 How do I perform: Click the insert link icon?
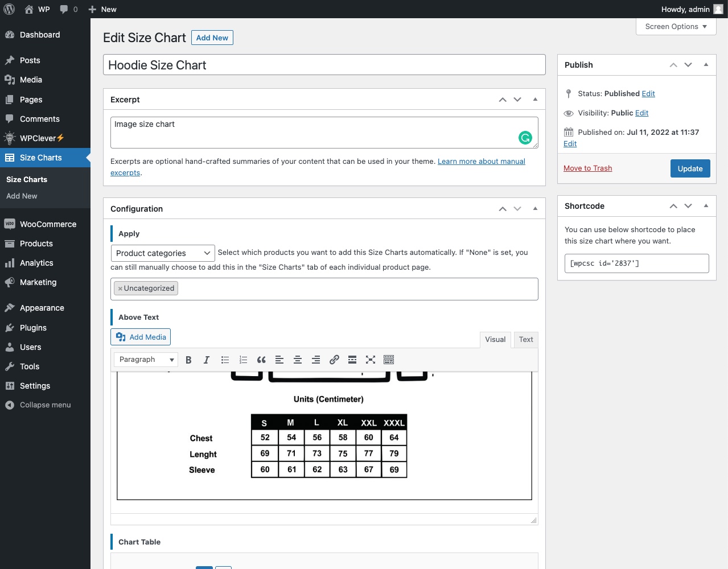point(334,360)
